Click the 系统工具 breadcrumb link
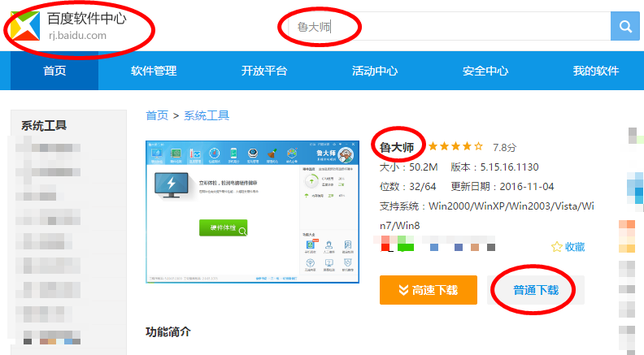This screenshot has height=355, width=644. [x=207, y=115]
